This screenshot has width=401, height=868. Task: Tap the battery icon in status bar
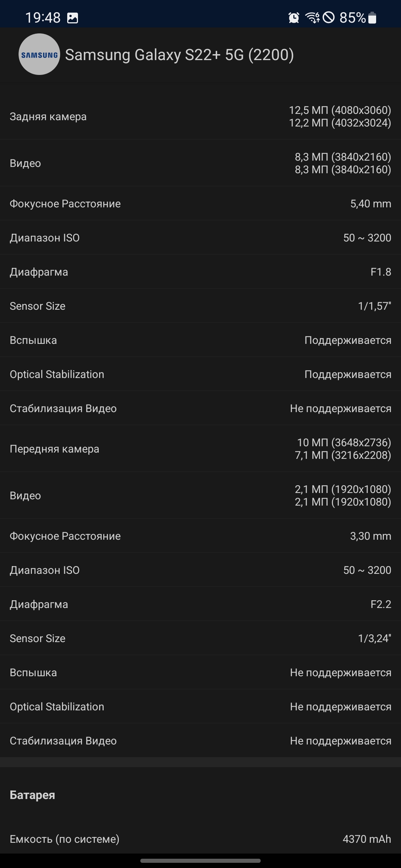(372, 17)
